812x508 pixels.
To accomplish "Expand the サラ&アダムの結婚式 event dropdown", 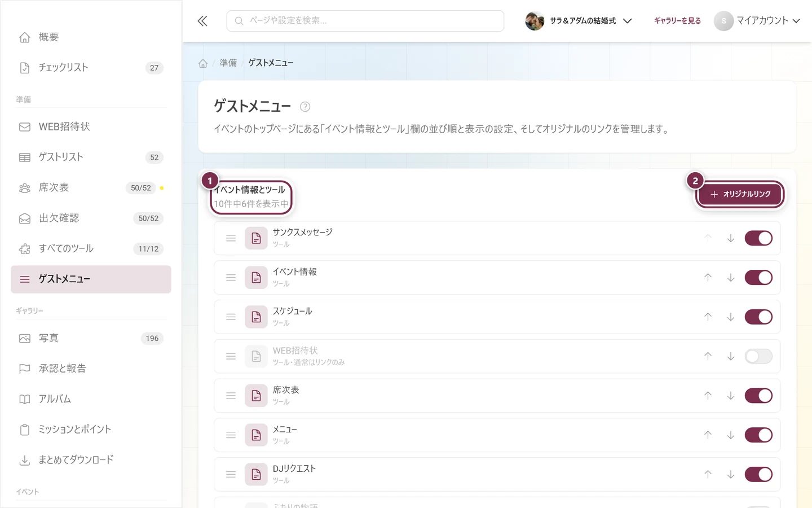I will [579, 21].
